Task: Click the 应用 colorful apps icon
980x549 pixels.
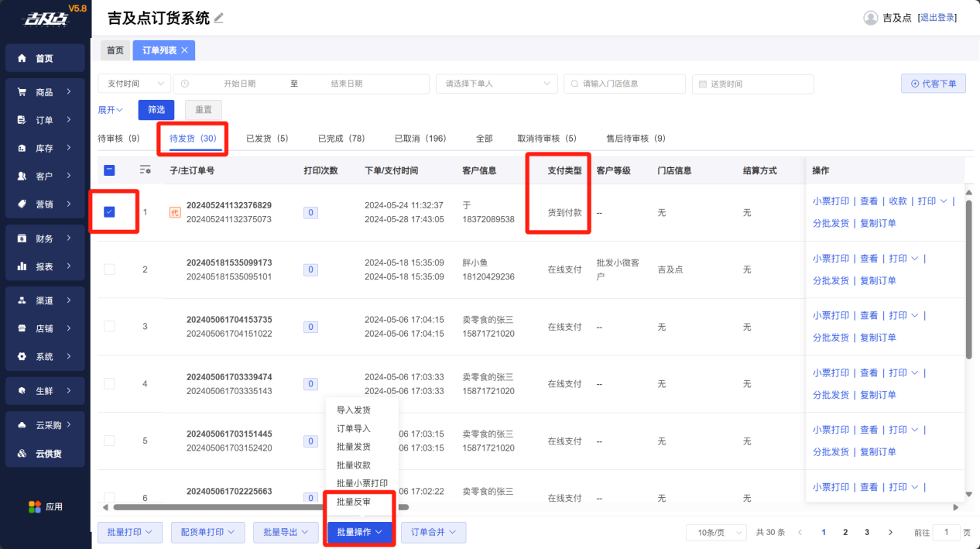Action: (35, 507)
